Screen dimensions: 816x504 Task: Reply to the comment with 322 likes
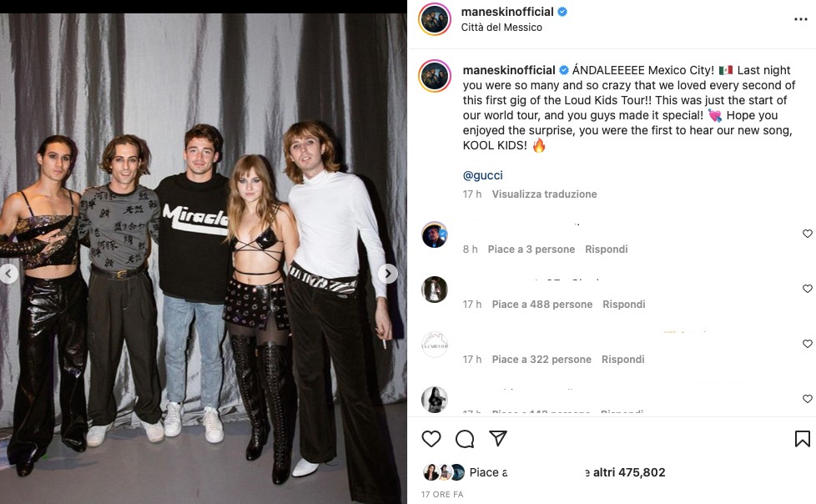[x=622, y=360]
